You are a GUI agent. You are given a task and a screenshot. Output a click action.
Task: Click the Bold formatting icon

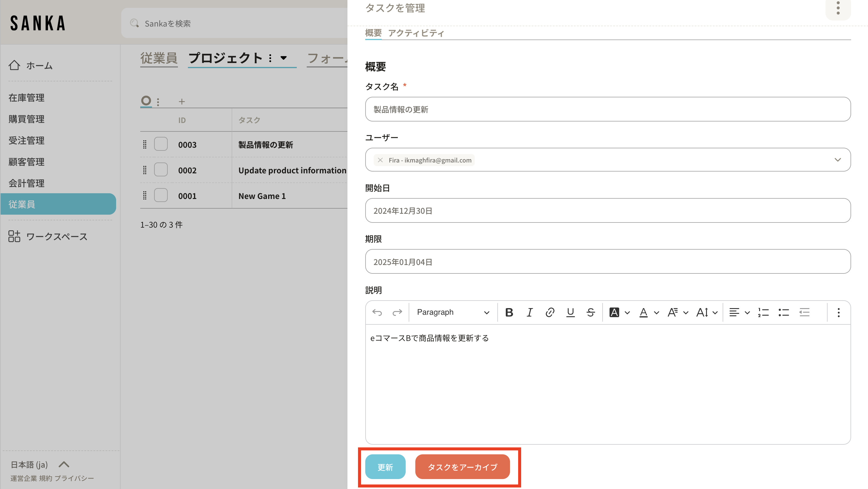pos(509,313)
